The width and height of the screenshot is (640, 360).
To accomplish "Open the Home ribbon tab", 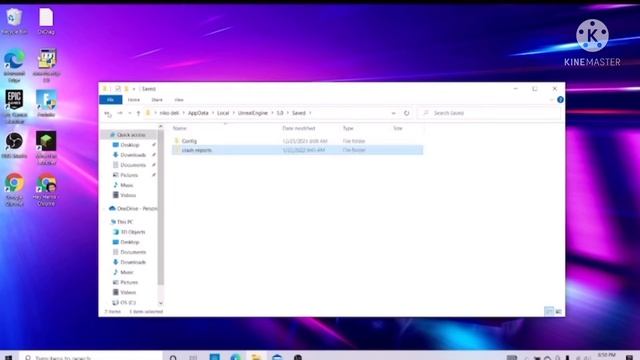I will point(133,100).
